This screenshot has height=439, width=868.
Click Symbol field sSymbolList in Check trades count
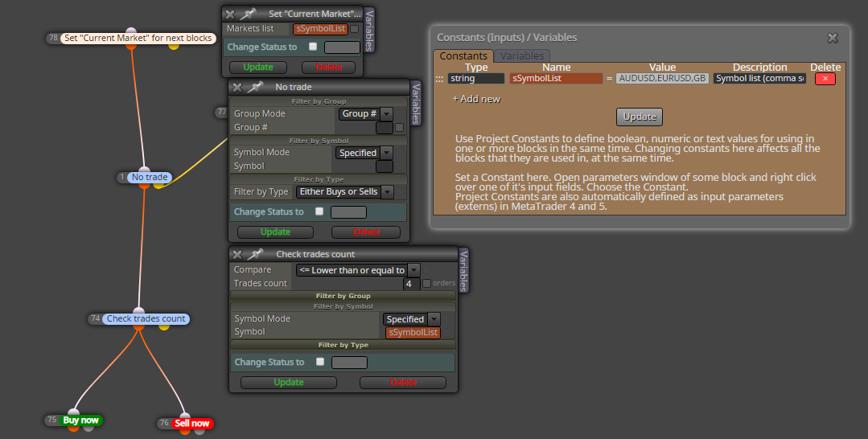click(413, 333)
